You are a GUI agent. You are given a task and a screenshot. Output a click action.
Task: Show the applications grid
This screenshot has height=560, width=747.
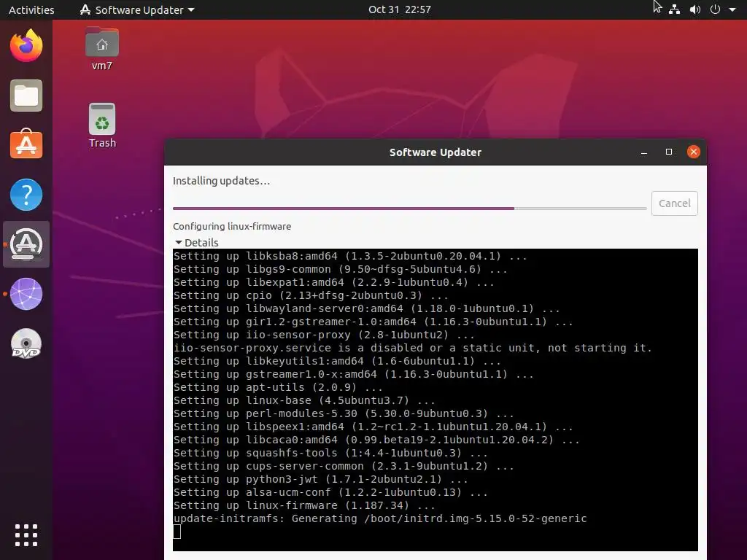tap(26, 535)
